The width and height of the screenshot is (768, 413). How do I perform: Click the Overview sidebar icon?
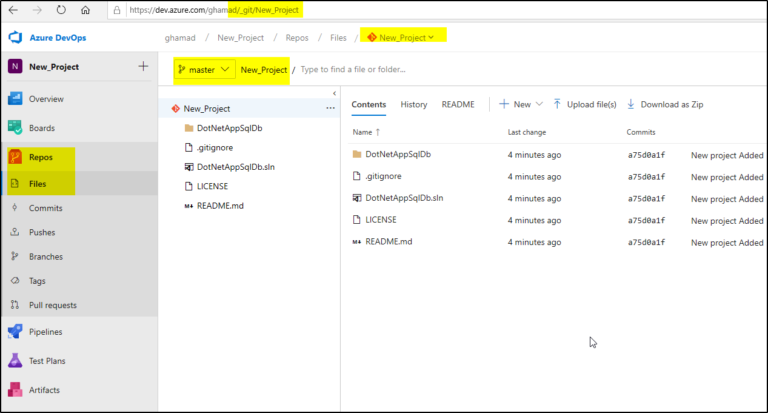pyautogui.click(x=16, y=99)
